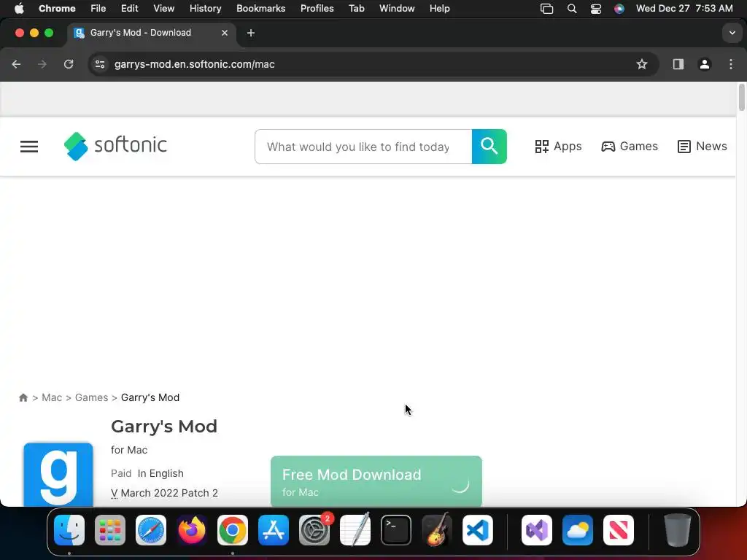Image resolution: width=747 pixels, height=560 pixels.
Task: Click the 'Garry's Mod' page heading
Action: coord(164,426)
